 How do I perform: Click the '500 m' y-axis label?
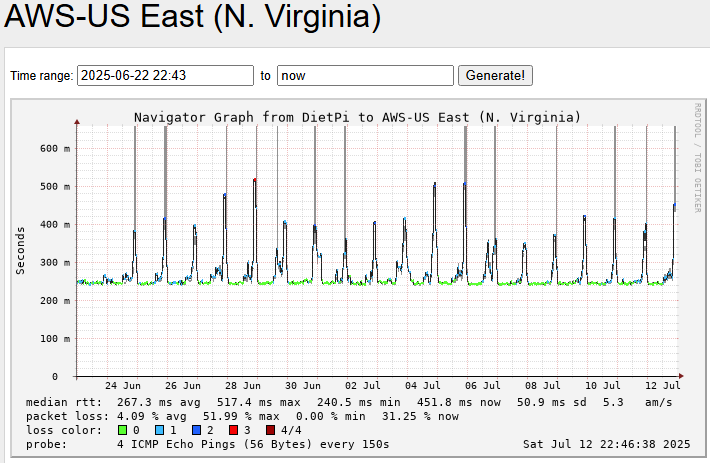(x=55, y=186)
